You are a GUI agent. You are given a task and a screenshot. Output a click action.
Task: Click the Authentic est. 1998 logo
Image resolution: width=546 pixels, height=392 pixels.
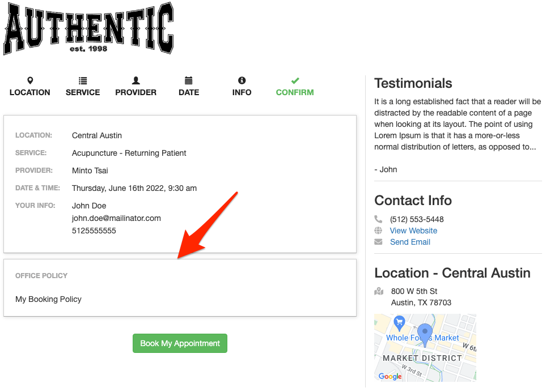coord(88,28)
